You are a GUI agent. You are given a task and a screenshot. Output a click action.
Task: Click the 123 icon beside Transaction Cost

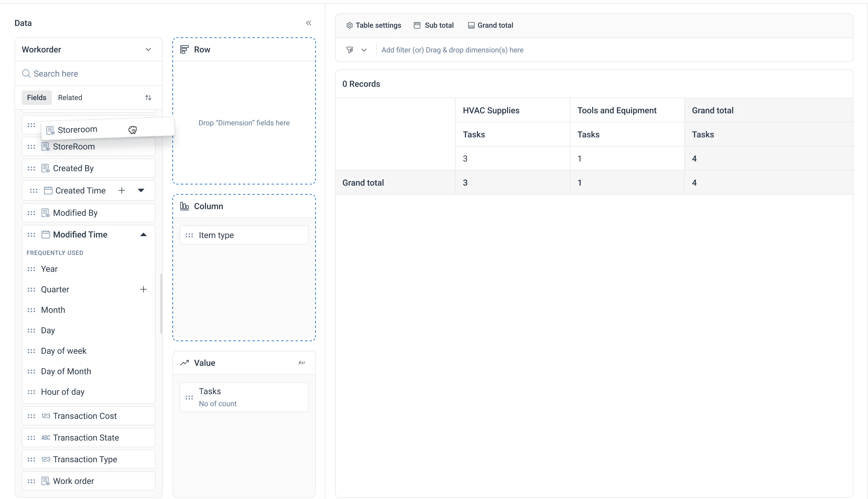(46, 416)
